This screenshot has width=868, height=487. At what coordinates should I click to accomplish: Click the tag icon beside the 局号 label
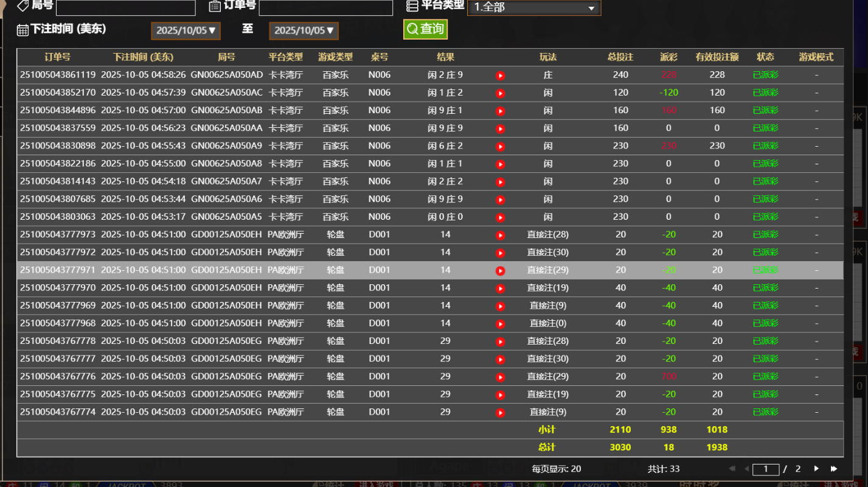click(x=23, y=6)
